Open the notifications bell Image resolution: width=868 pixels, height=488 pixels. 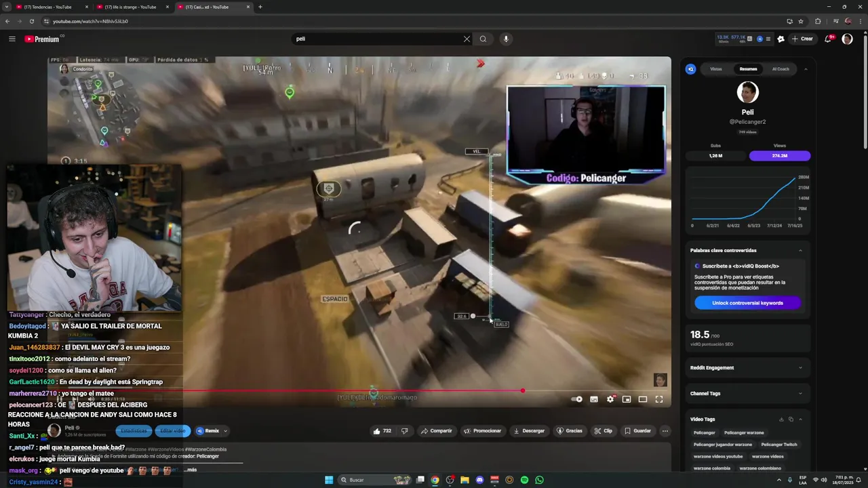click(x=828, y=39)
